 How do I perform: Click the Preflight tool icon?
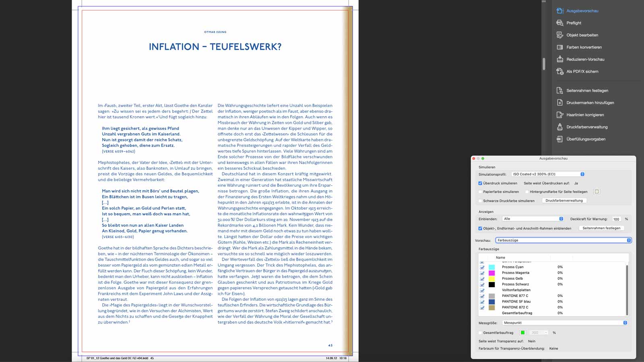[559, 23]
